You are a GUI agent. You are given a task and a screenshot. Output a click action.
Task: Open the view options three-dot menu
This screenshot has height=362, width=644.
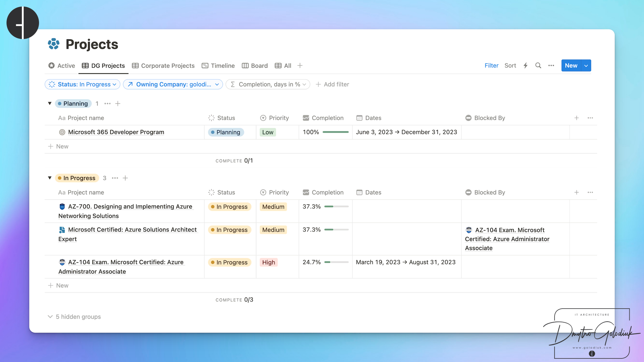(x=551, y=65)
